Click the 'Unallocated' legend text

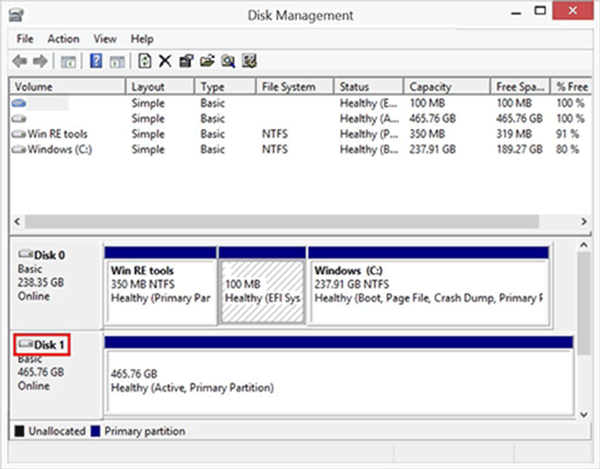pos(57,431)
